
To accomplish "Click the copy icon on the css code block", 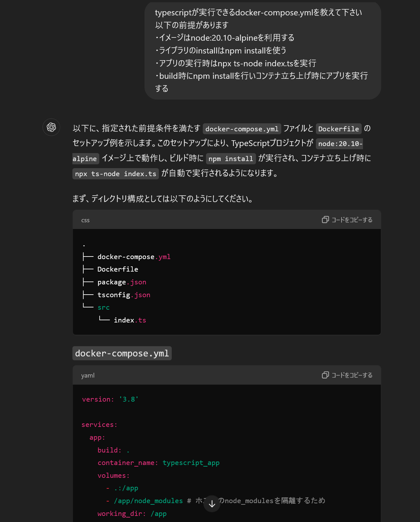I will click(x=325, y=220).
